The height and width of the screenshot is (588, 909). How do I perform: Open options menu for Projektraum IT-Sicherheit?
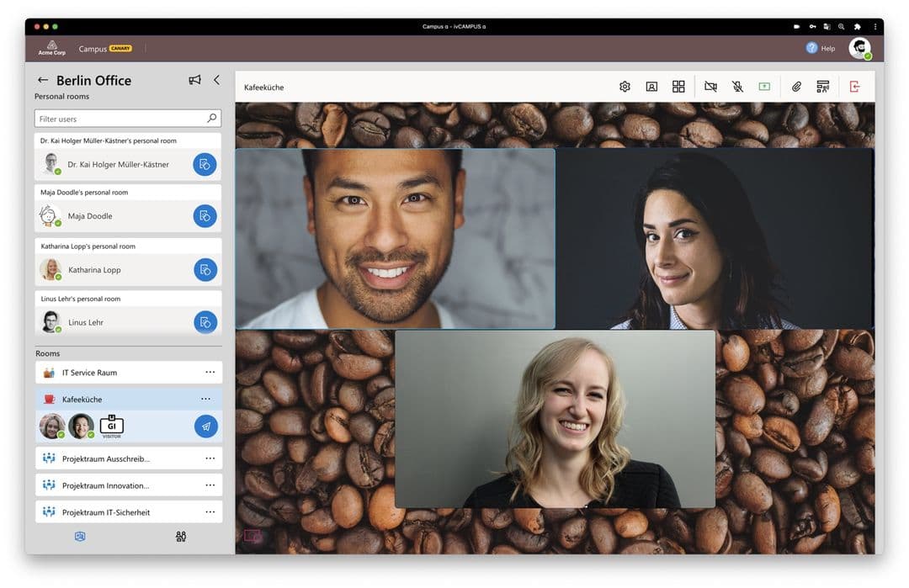click(210, 512)
